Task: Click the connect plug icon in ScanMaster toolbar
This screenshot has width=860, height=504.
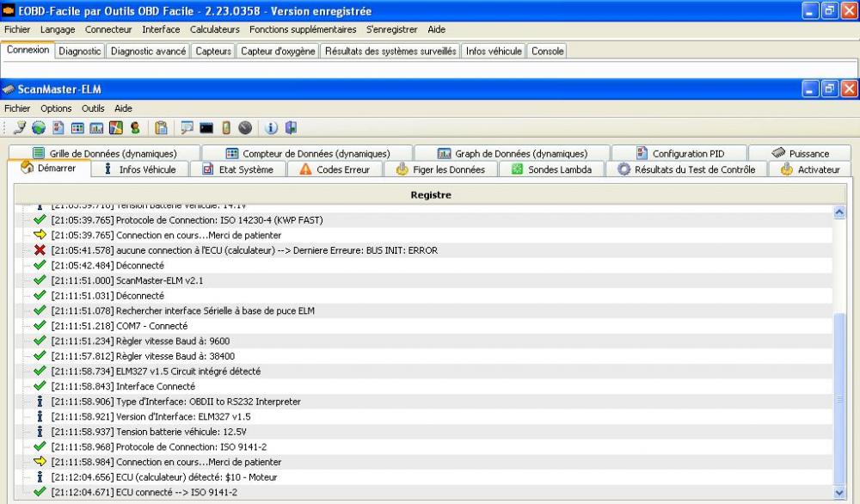Action: pyautogui.click(x=20, y=128)
